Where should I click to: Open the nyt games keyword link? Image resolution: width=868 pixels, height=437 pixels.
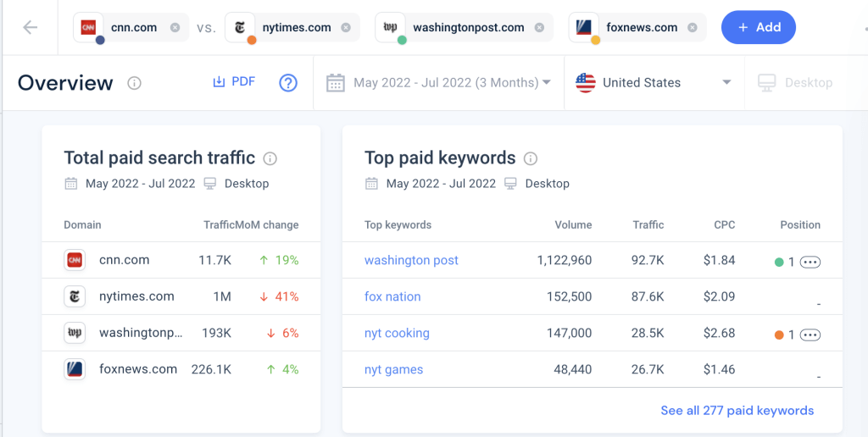coord(393,369)
